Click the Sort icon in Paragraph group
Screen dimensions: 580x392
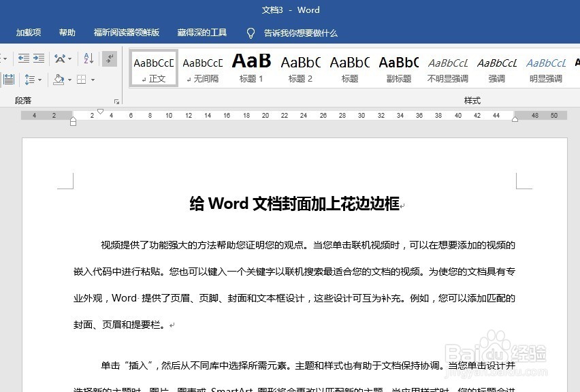[x=88, y=59]
